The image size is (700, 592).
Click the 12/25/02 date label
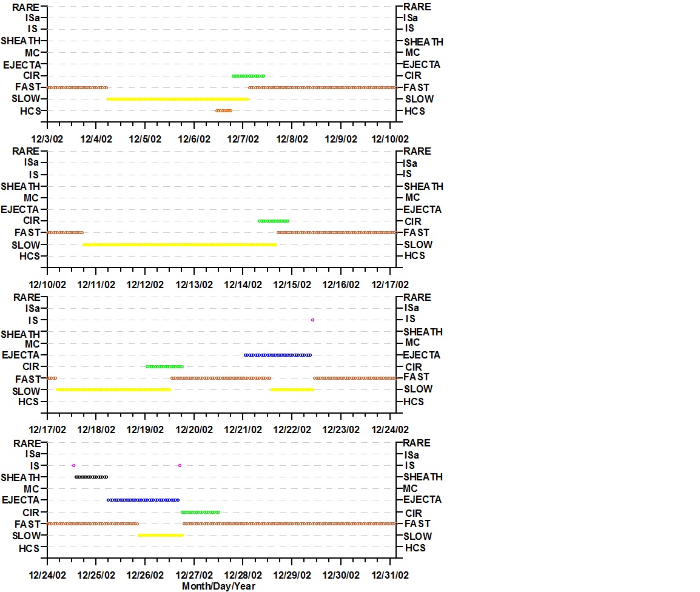[x=96, y=576]
